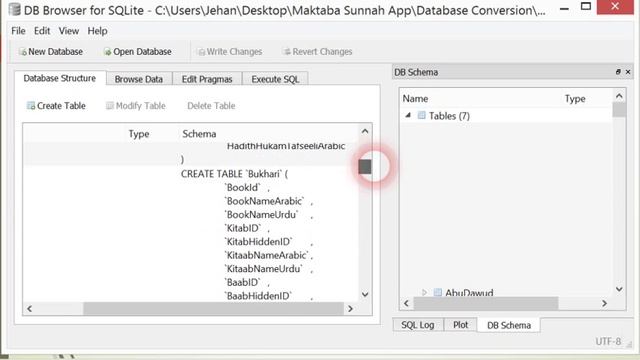Click the CREATE TABLE `Bukhari` line

pyautogui.click(x=234, y=174)
